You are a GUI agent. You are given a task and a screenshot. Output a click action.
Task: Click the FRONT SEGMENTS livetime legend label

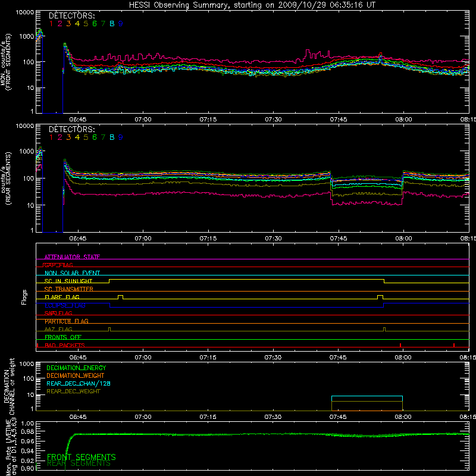click(82, 457)
